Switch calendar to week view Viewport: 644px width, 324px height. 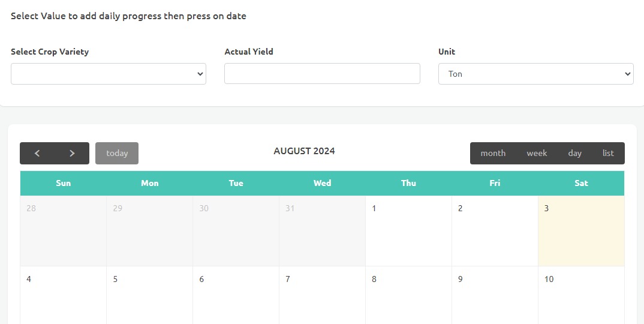pos(537,153)
